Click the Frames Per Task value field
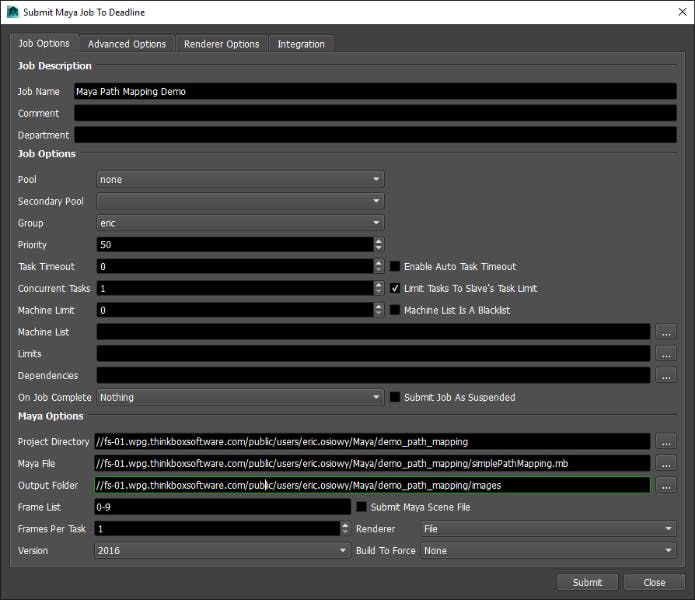 [x=217, y=529]
